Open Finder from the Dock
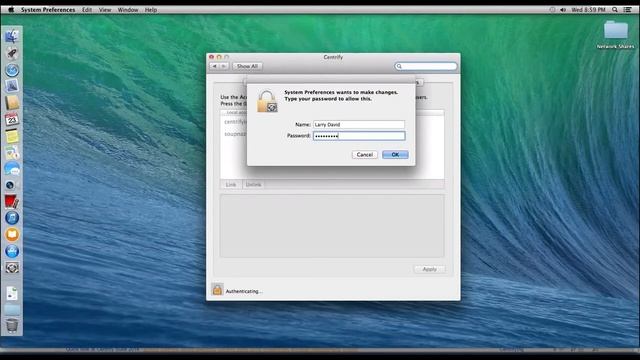Screen dimensions: 640x360 tap(12, 36)
